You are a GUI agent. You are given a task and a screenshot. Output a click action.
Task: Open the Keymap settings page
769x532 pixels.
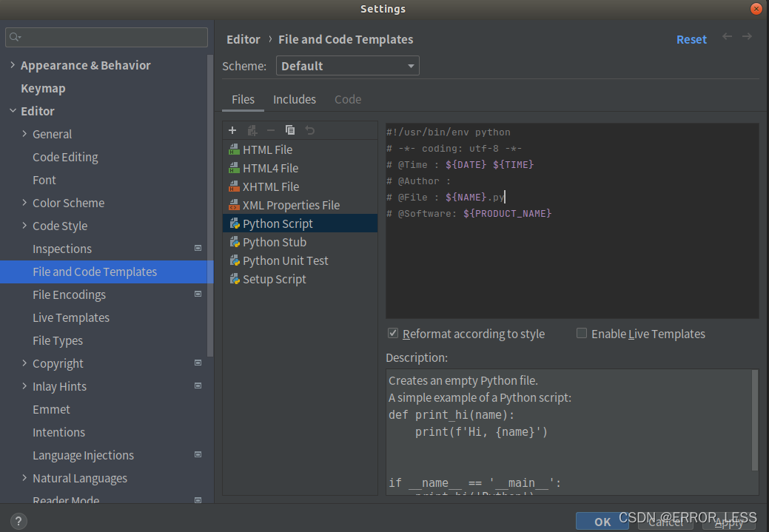pos(43,89)
